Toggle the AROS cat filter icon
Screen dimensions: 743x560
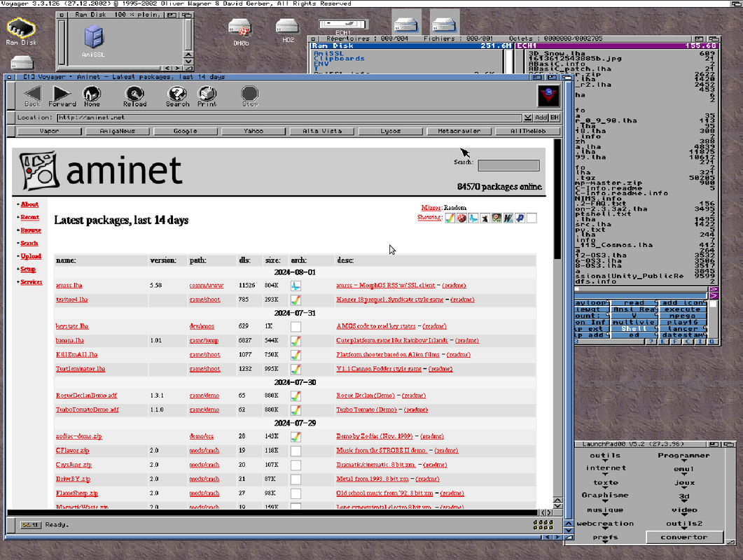(x=485, y=218)
